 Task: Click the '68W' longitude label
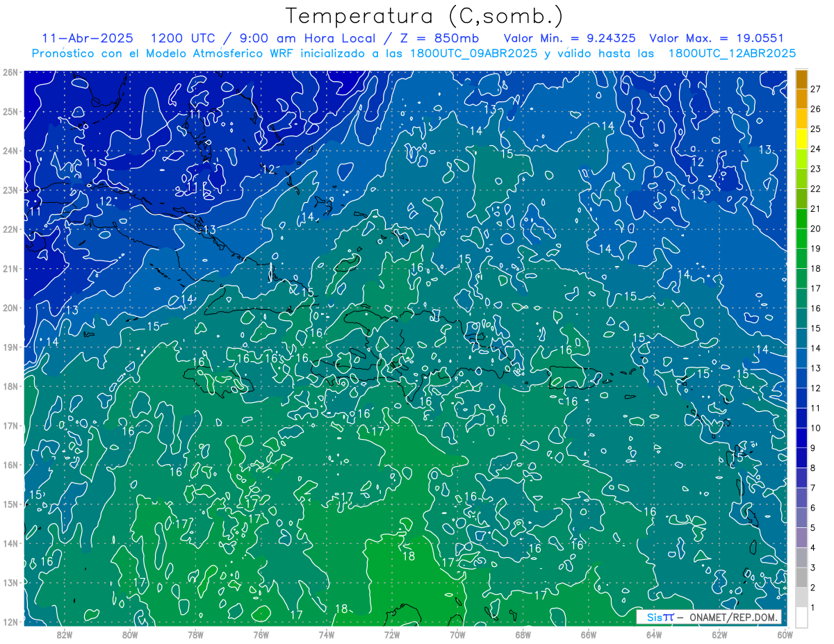[x=523, y=634]
